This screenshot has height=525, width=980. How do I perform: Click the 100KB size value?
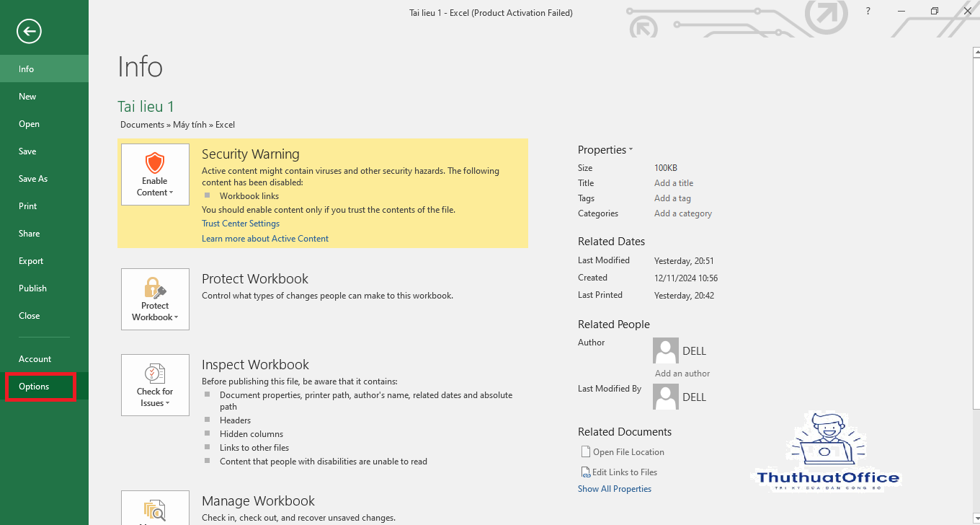pos(666,168)
